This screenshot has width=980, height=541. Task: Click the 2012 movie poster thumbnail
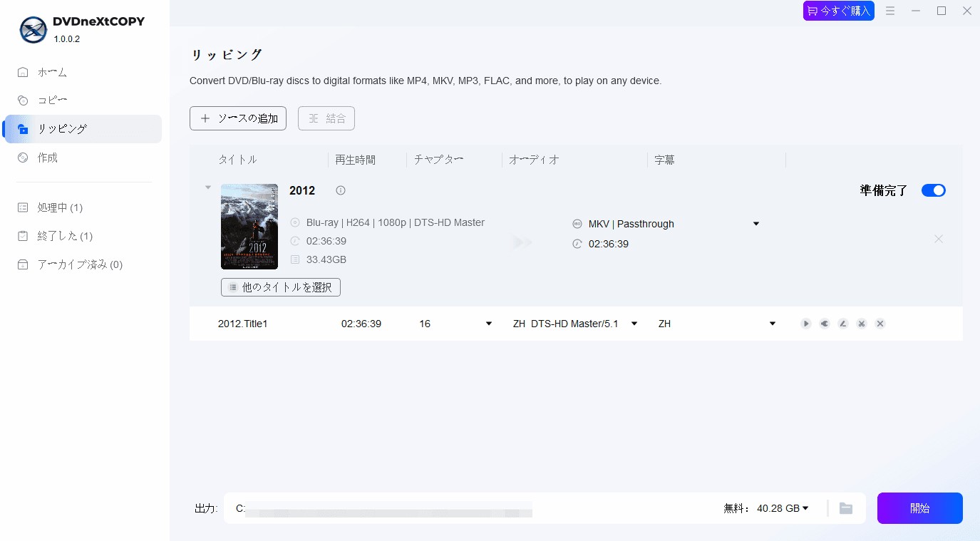click(249, 227)
